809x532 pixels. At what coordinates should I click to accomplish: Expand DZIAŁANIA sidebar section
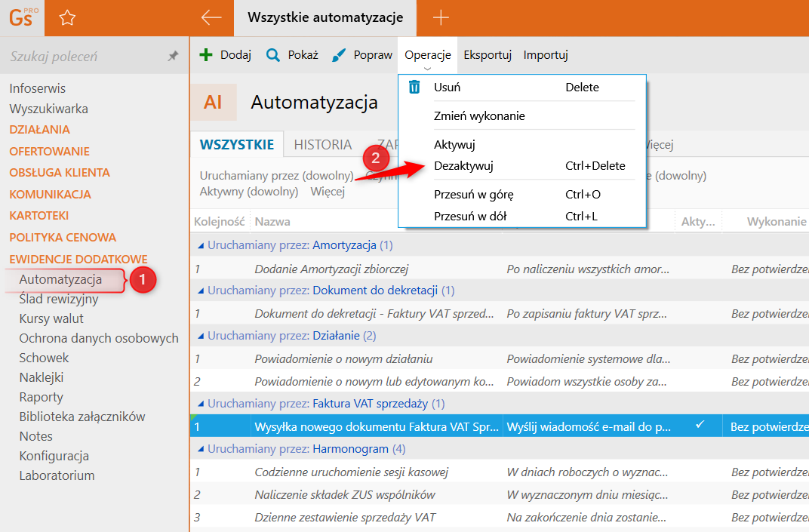40,130
